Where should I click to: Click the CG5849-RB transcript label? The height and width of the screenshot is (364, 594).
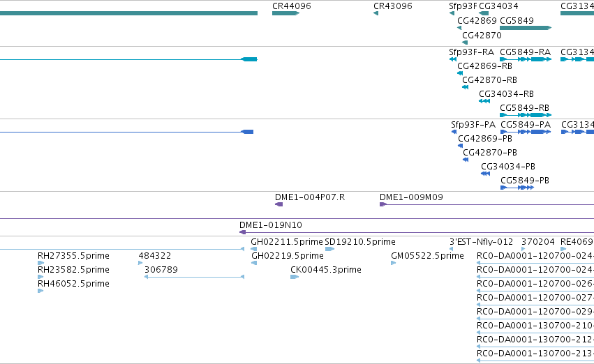pyautogui.click(x=524, y=108)
